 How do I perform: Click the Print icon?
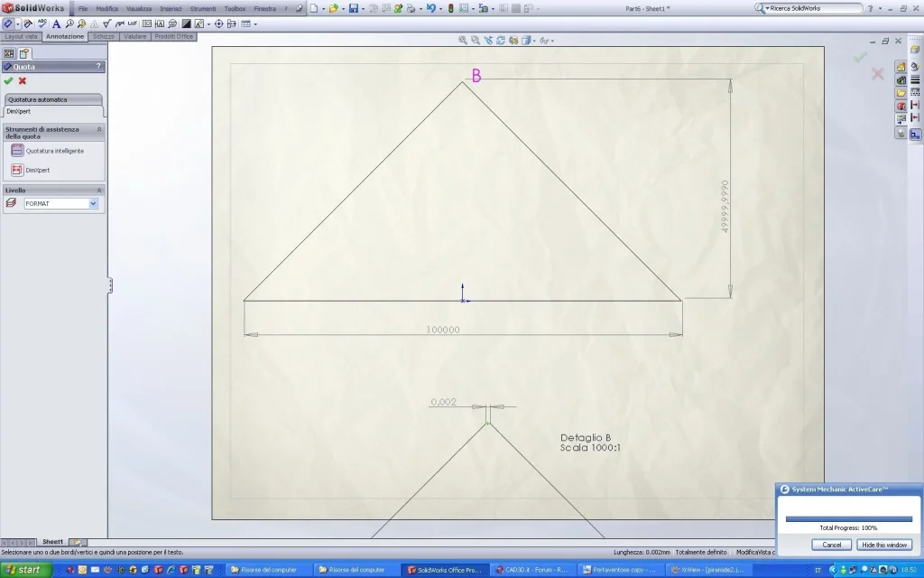(x=411, y=8)
